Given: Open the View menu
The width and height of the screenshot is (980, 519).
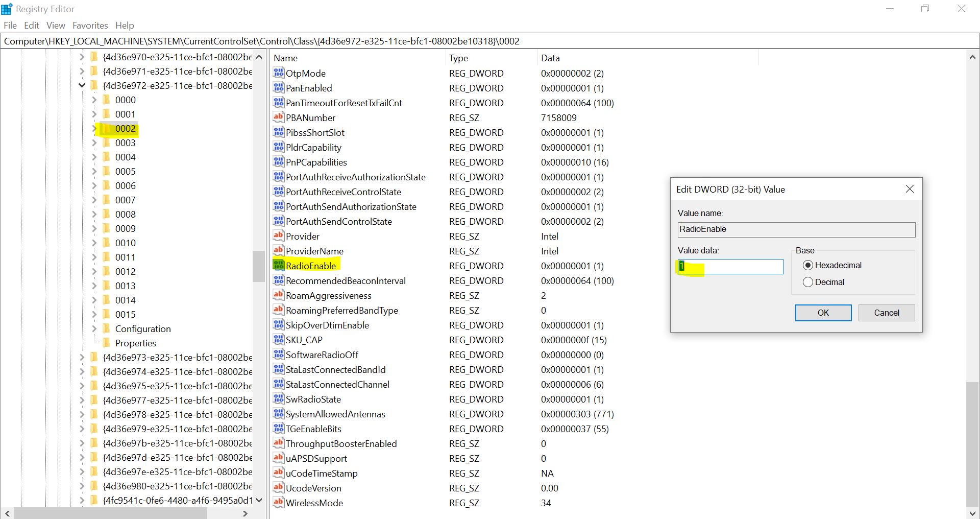Looking at the screenshot, I should click(x=56, y=25).
